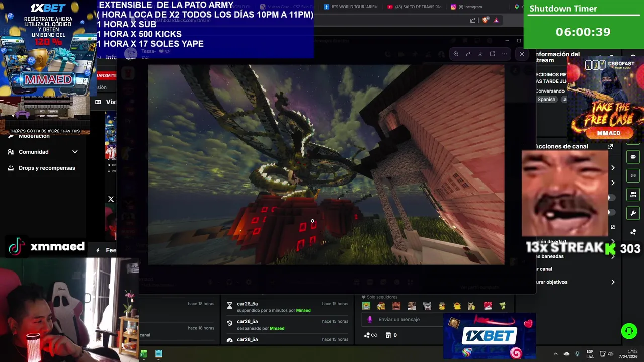Click the green support headset button

click(629, 331)
